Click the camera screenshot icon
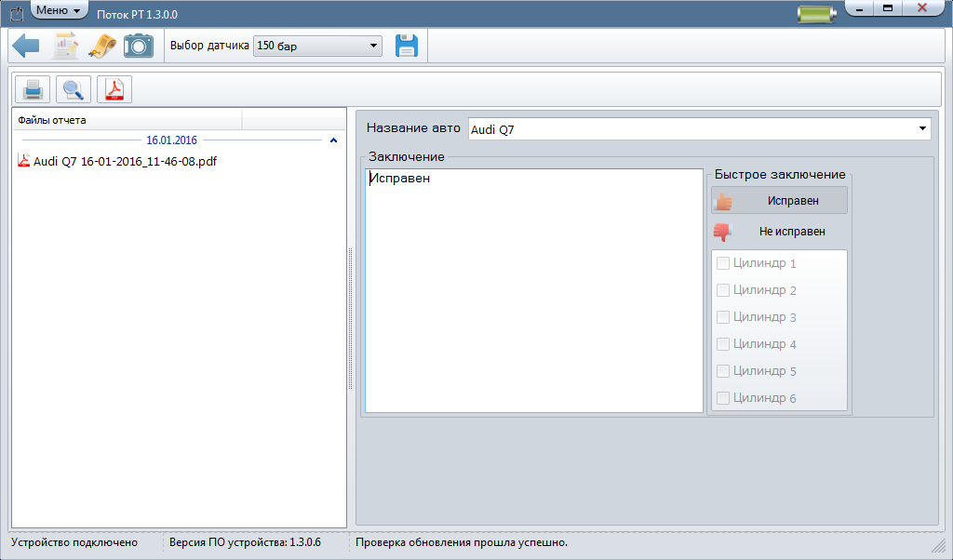 (x=139, y=46)
